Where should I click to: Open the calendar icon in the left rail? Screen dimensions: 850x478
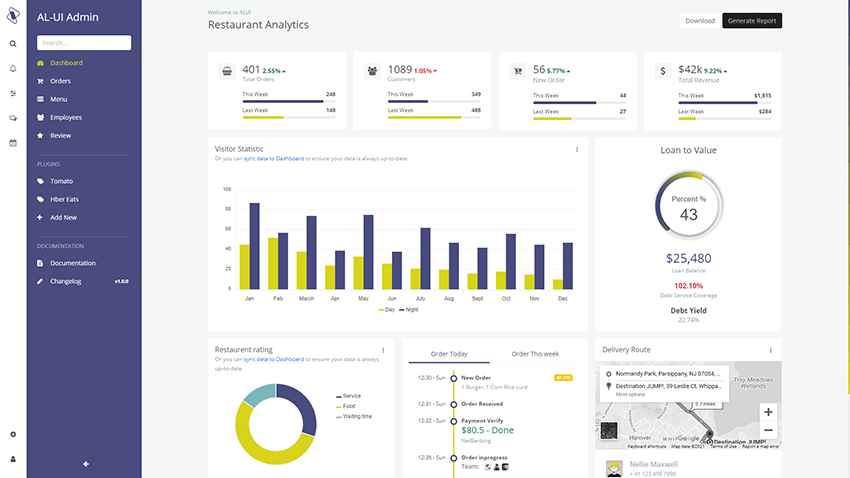click(13, 143)
